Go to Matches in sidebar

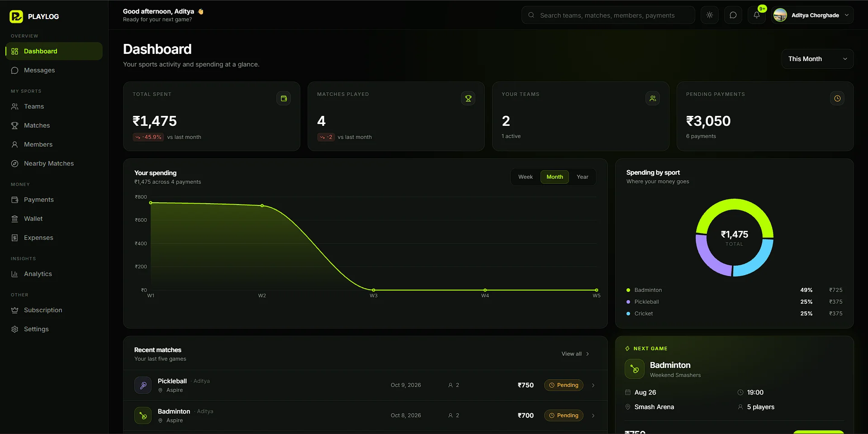(x=54, y=125)
